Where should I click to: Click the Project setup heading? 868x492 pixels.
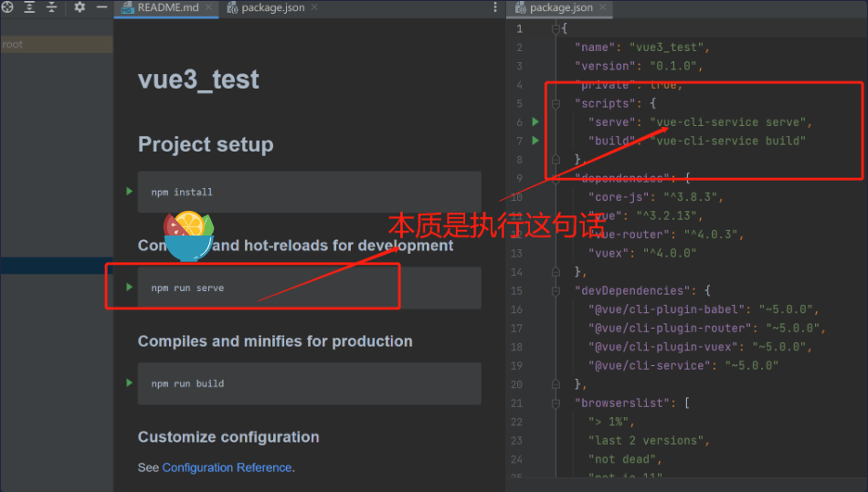(x=206, y=144)
